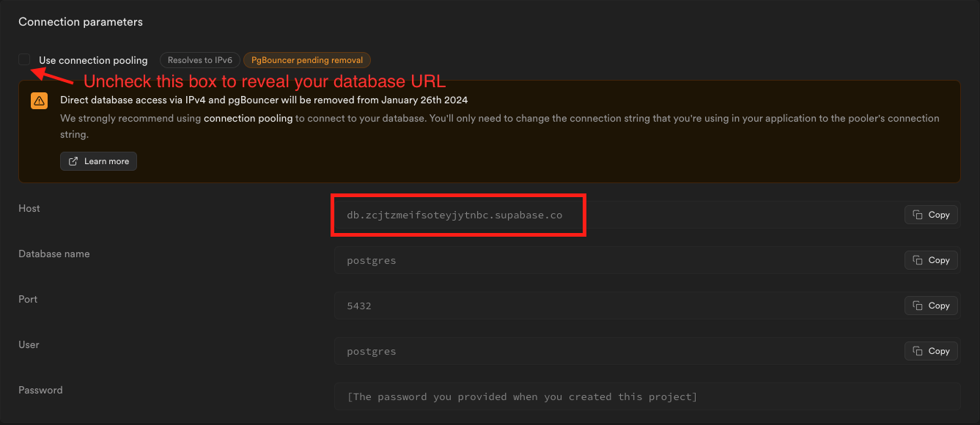Click the copy icon for Host

coord(918,215)
